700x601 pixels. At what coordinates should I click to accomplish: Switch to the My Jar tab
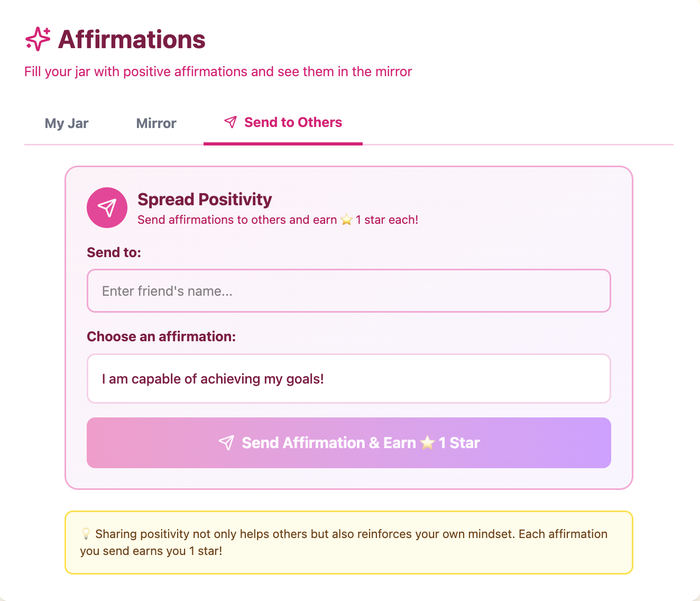click(x=67, y=123)
